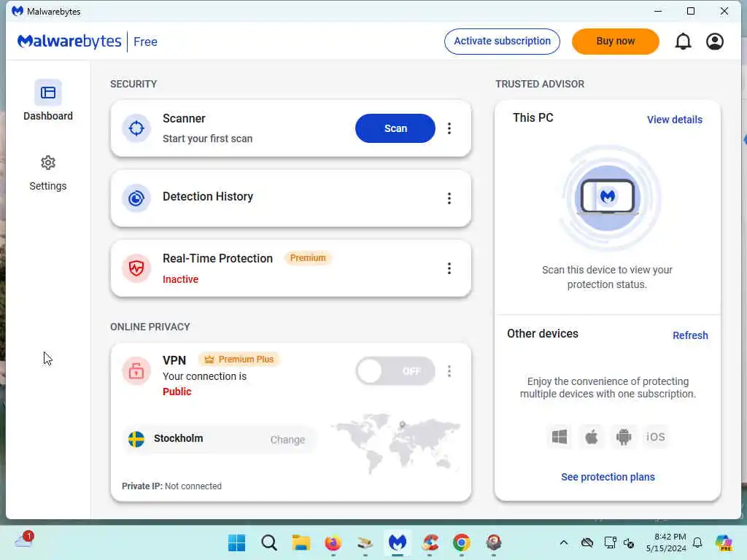
Task: Open taskbar Search icon
Action: tap(269, 542)
